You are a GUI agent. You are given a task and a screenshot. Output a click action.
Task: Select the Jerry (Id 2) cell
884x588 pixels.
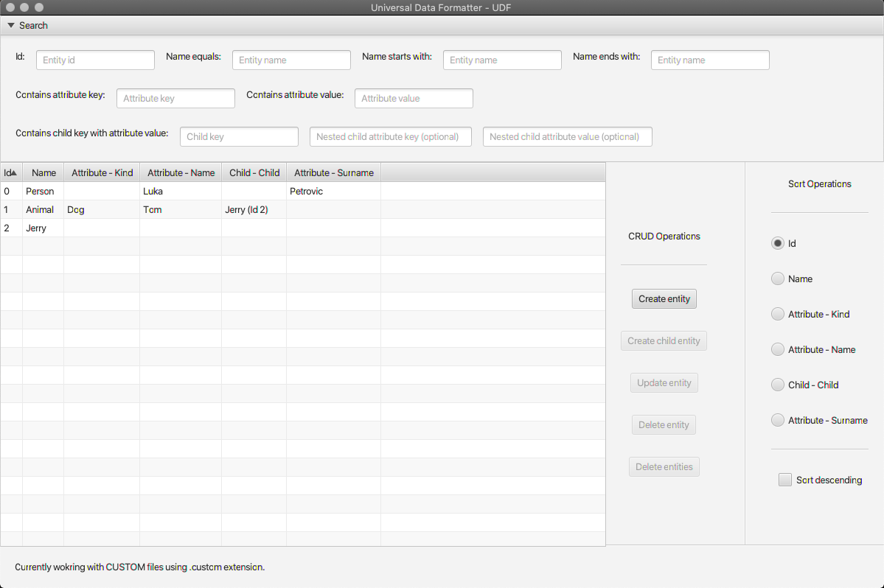254,209
